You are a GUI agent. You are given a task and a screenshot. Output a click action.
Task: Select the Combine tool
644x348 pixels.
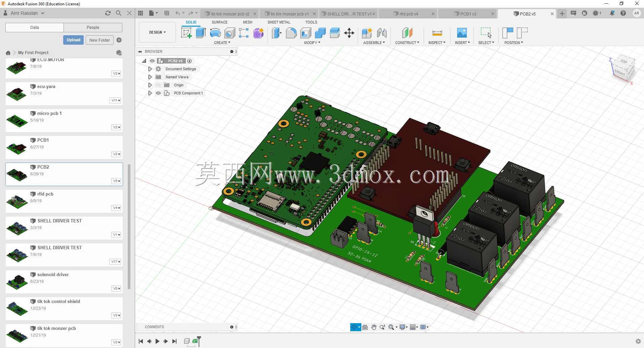pos(320,33)
